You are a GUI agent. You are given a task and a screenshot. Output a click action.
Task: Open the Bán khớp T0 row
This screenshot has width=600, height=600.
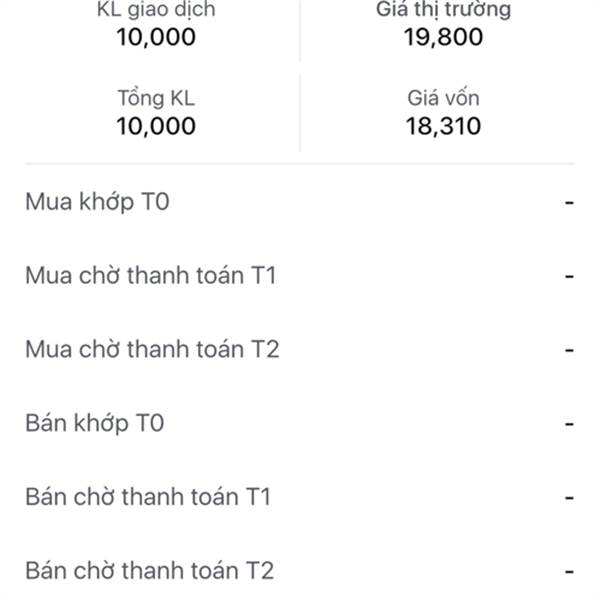coord(300,423)
